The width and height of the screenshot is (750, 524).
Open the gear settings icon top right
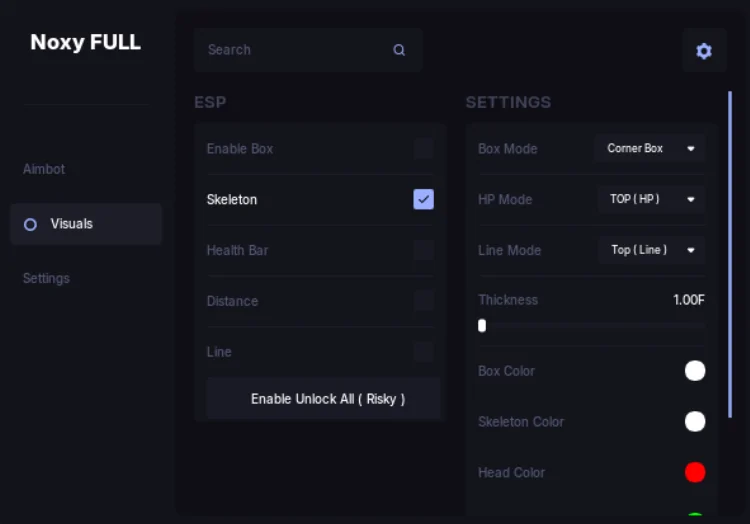click(x=704, y=51)
